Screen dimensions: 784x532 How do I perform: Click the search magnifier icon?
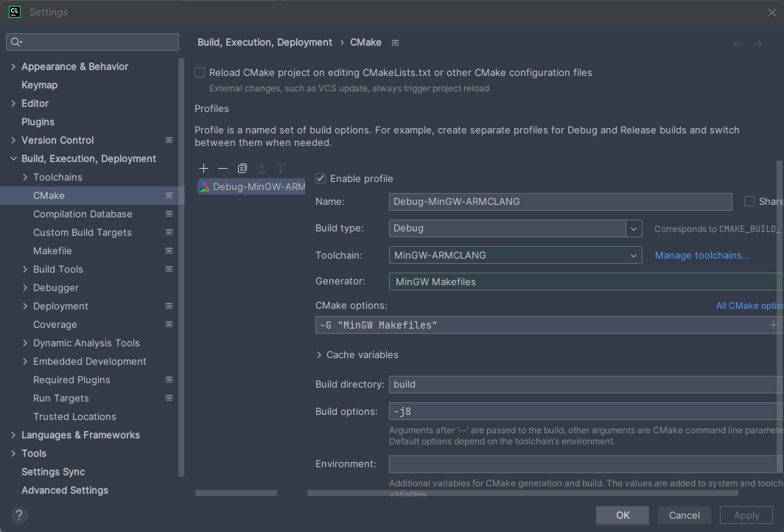pyautogui.click(x=16, y=42)
